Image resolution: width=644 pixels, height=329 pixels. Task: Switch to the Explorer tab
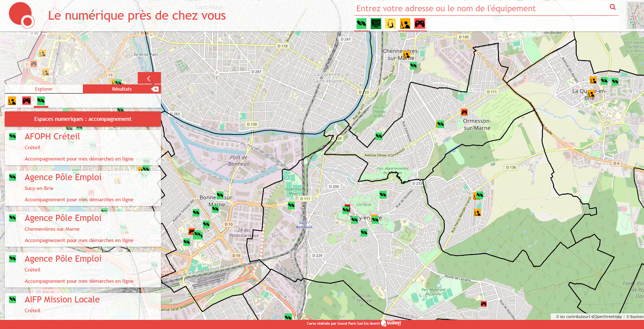(44, 89)
